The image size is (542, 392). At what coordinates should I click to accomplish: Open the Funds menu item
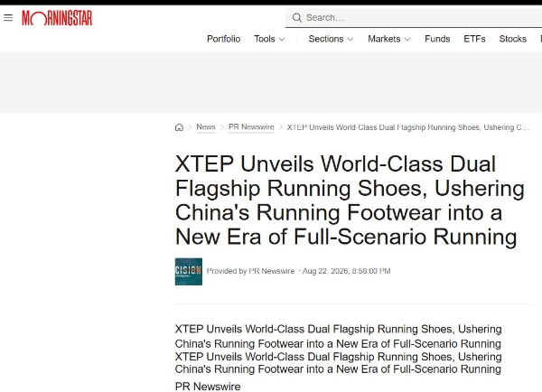pos(437,39)
